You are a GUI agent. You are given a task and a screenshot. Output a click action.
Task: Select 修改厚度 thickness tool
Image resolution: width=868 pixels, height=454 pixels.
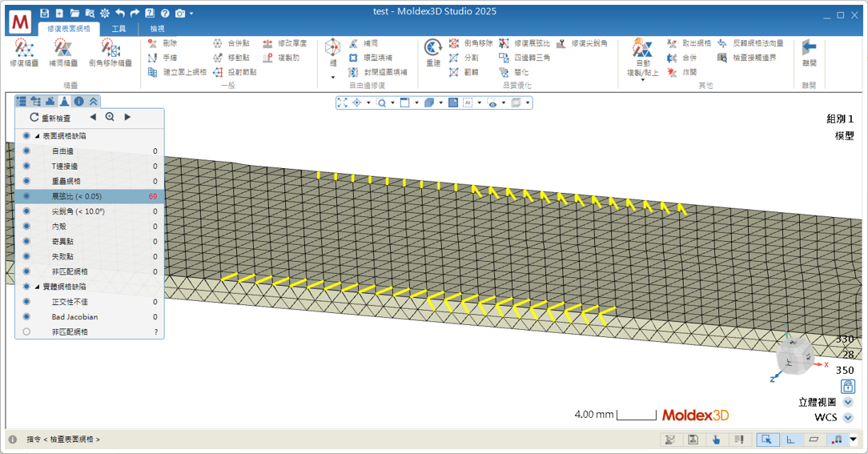pyautogui.click(x=284, y=43)
